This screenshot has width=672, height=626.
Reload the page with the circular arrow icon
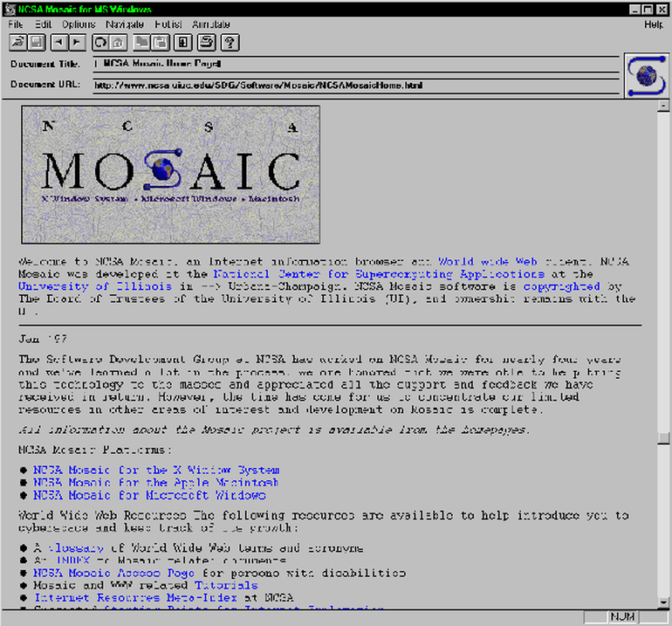pos(100,43)
